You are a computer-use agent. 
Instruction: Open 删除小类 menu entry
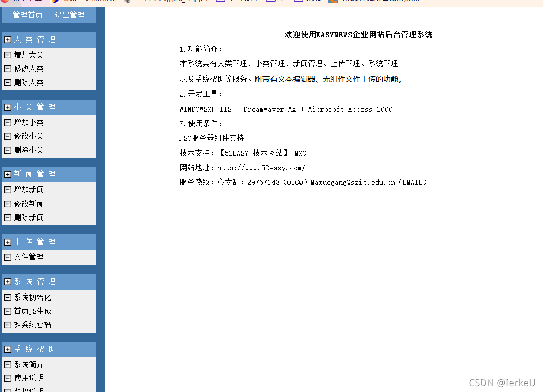pos(29,150)
